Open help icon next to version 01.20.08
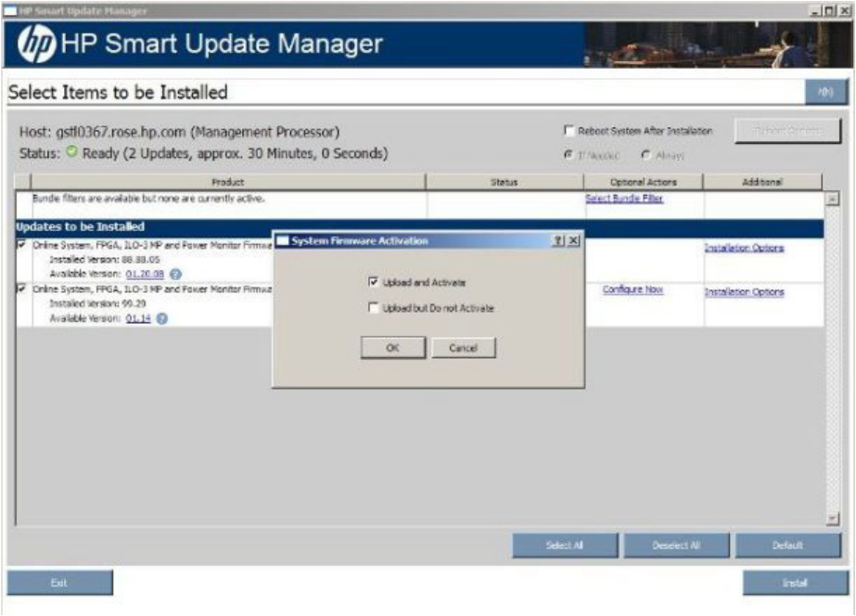 pos(176,275)
